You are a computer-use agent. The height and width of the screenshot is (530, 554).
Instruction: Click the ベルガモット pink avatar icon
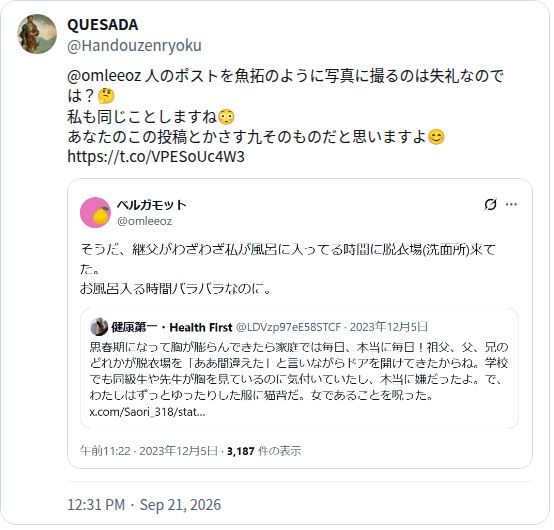coord(95,213)
